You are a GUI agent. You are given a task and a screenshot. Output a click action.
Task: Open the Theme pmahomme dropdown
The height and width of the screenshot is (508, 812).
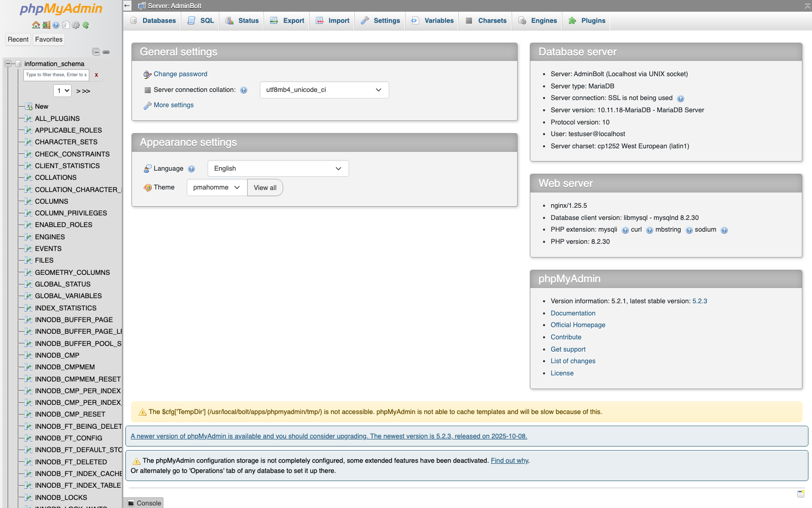click(x=217, y=187)
